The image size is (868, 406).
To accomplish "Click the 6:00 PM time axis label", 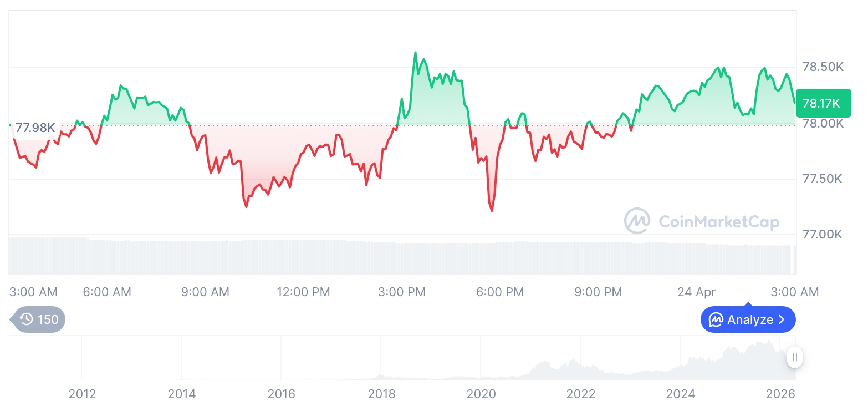I will (499, 292).
